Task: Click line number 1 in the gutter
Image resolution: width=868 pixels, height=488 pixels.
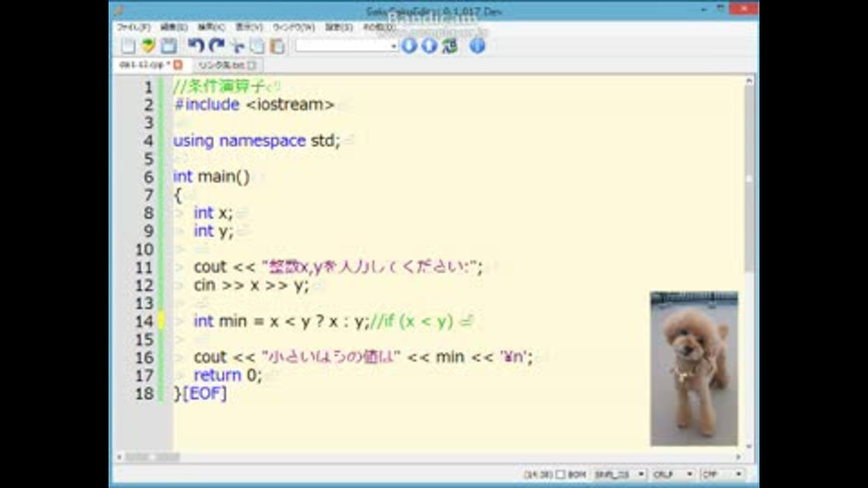Action: pyautogui.click(x=148, y=87)
